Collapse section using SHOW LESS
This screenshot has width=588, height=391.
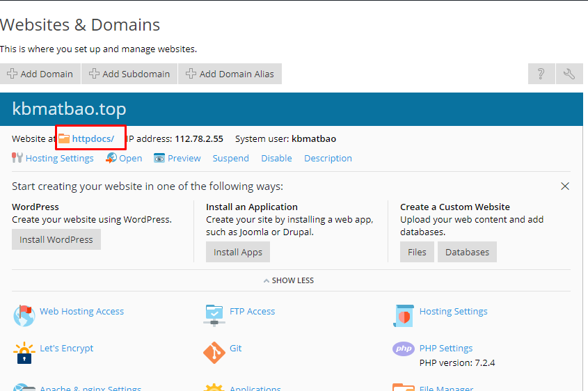[288, 280]
